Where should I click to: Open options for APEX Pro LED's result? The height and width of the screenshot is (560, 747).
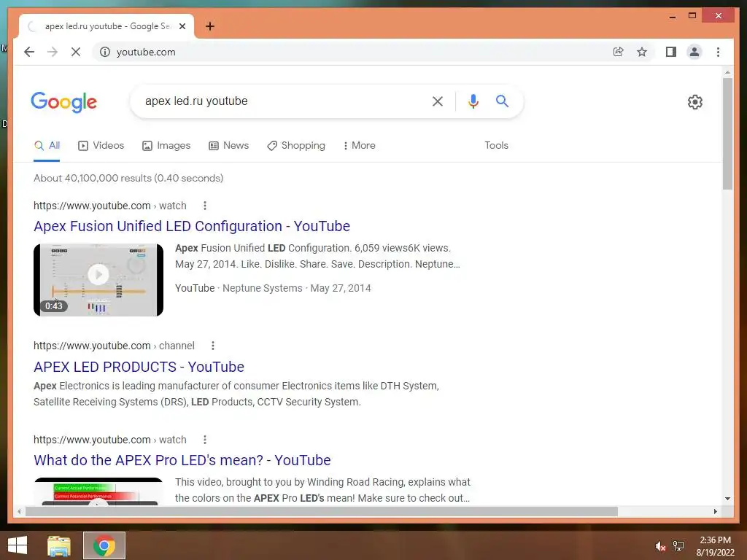tap(205, 440)
